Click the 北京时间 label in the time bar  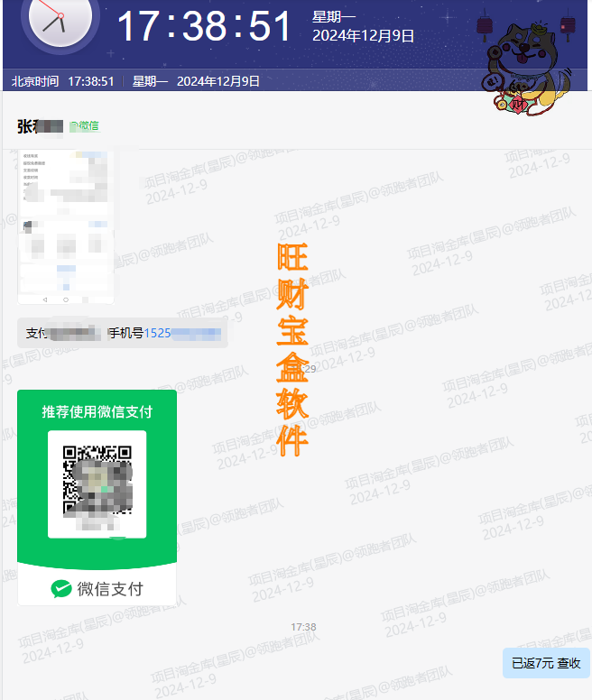35,81
